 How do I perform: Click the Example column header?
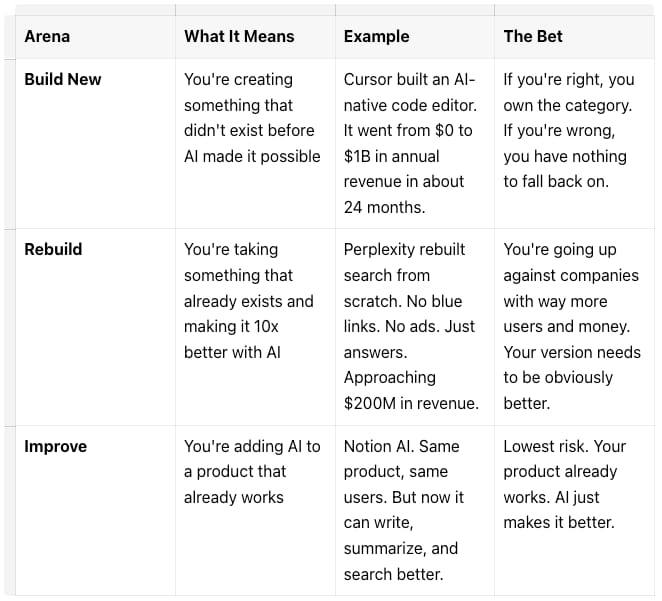coord(376,37)
